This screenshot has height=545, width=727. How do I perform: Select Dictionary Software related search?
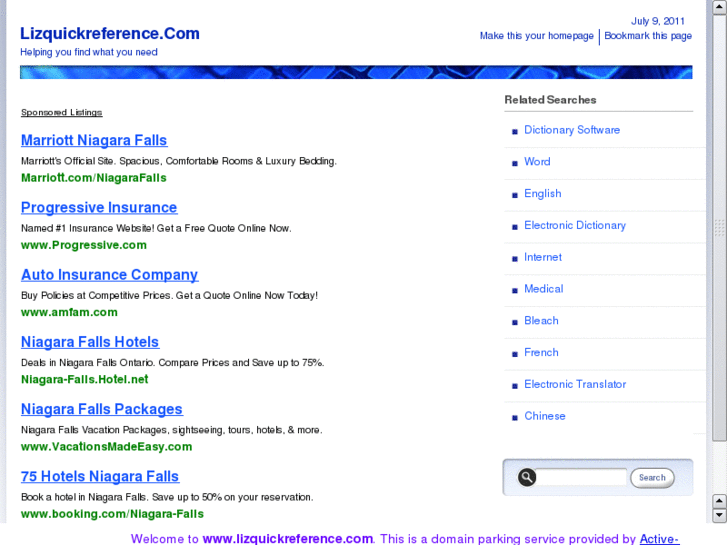[x=572, y=130]
